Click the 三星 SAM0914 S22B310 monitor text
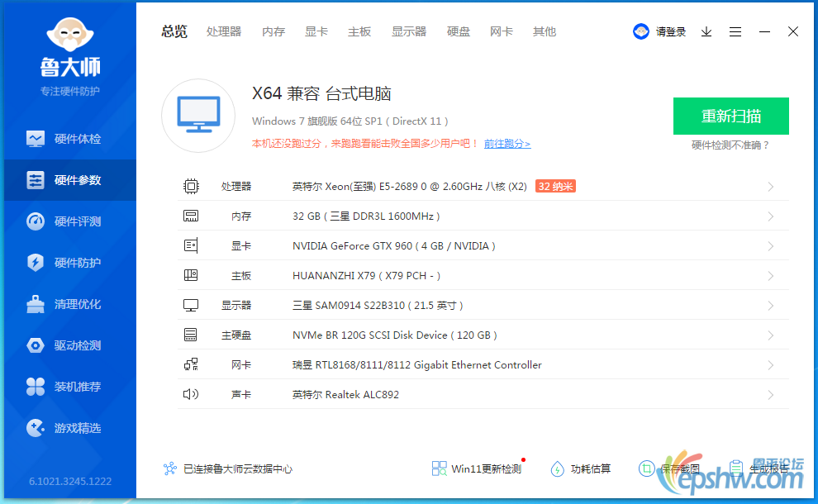The image size is (818, 504). point(378,305)
